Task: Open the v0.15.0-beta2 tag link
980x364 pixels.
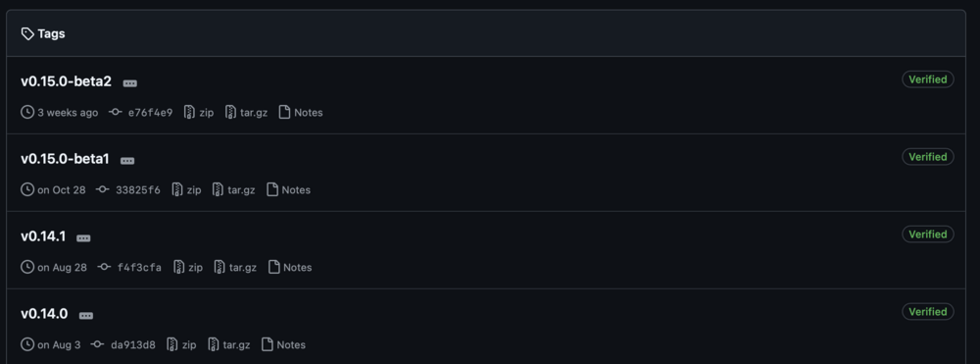Action: pyautogui.click(x=67, y=81)
